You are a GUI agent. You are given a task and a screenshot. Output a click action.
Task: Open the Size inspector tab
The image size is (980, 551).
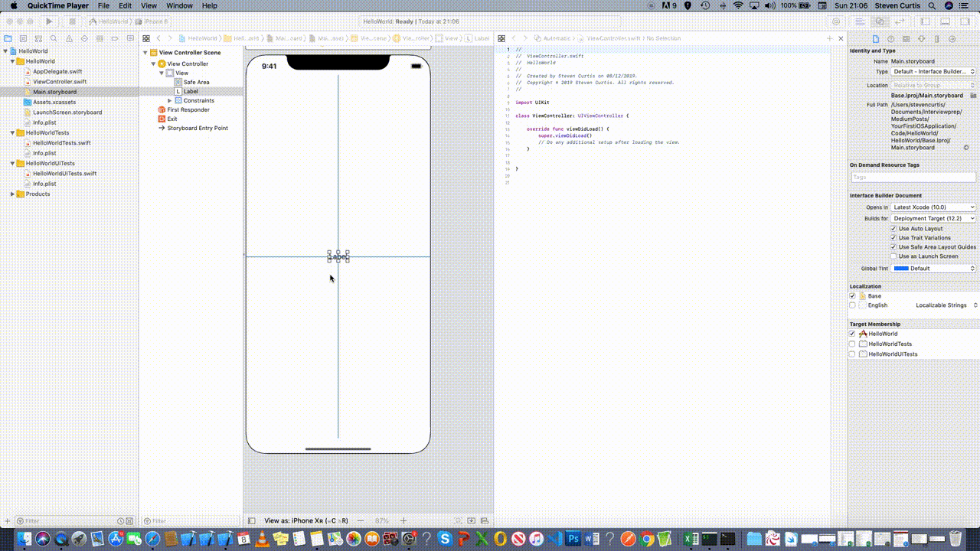coord(937,39)
